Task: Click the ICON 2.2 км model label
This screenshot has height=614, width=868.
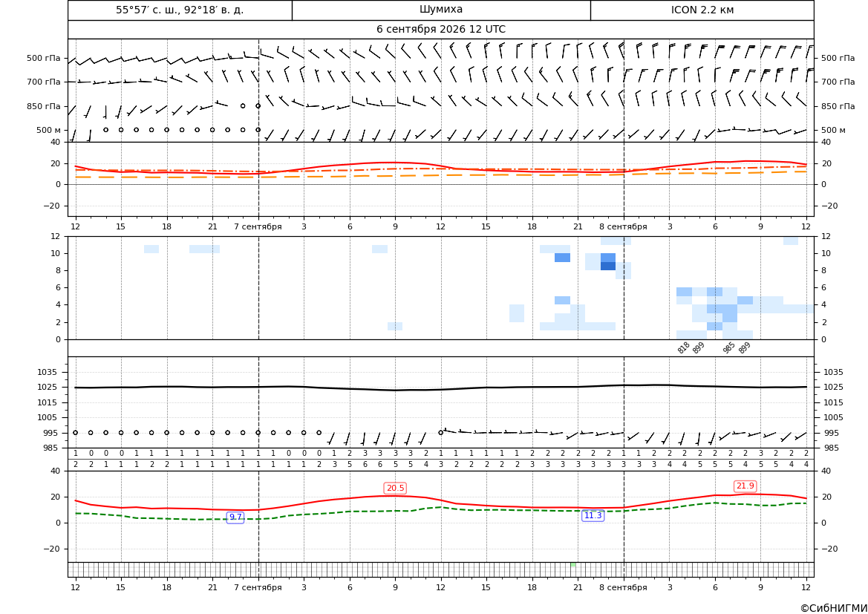Action: [x=702, y=10]
